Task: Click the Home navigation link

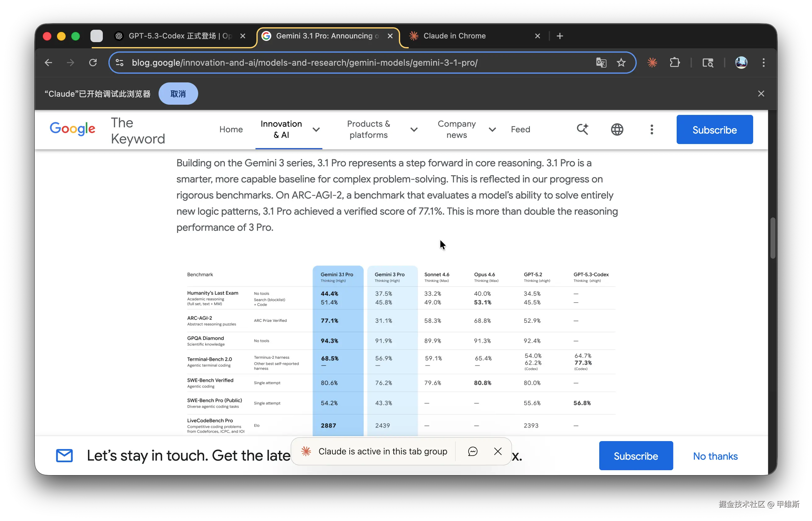Action: click(231, 129)
